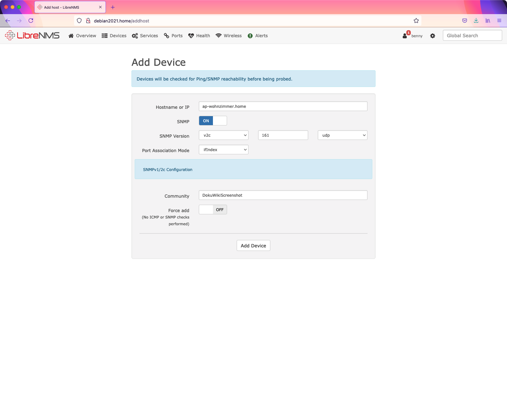Viewport: 507px width, 420px height.
Task: Toggle the SNMP switch off
Action: coord(213,121)
